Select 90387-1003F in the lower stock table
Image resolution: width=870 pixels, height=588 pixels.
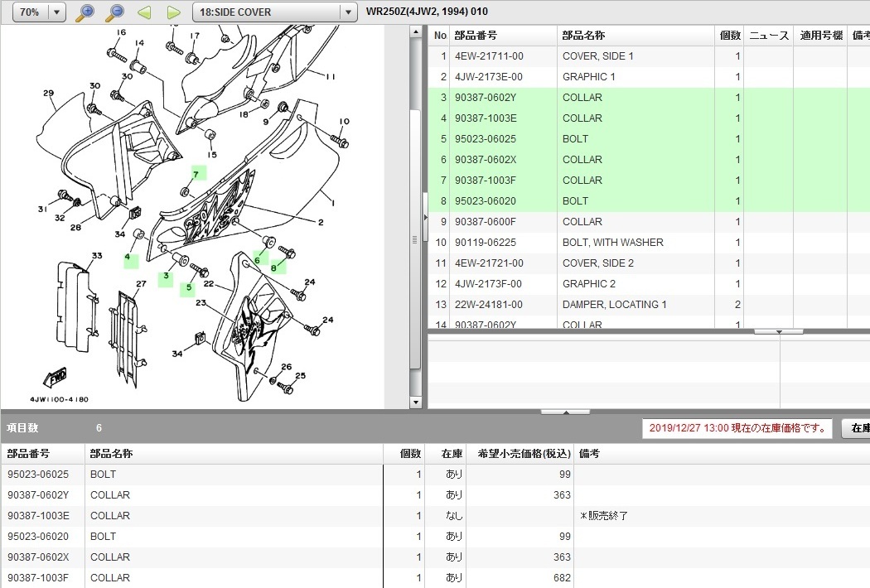point(38,578)
